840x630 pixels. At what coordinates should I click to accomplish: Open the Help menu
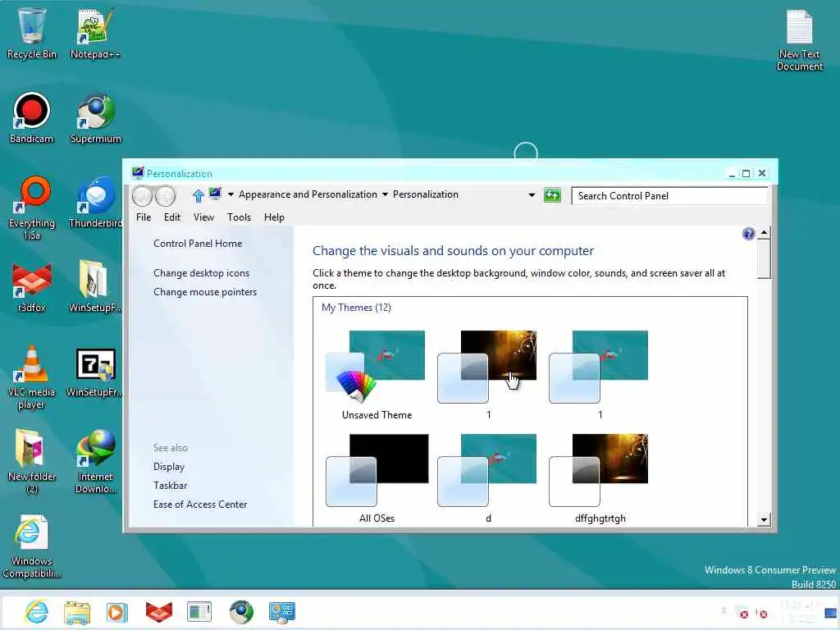(274, 217)
